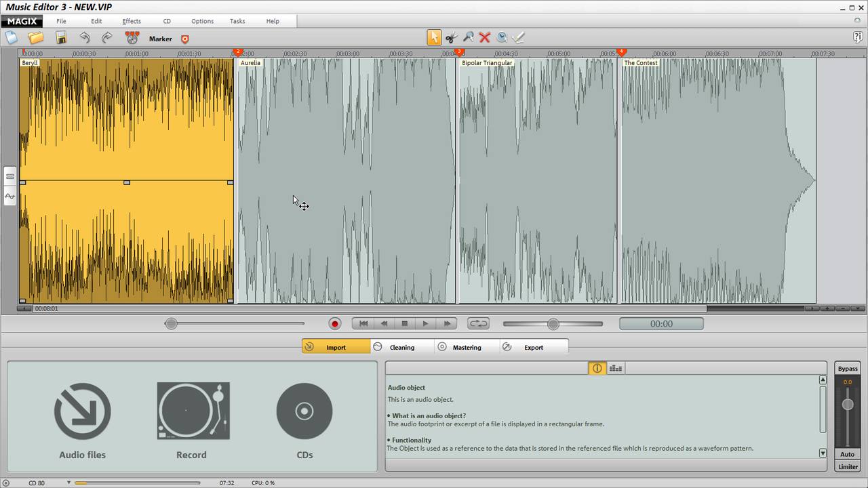The image size is (868, 488).
Task: Click the help panel scroll up arrow
Action: (x=823, y=380)
